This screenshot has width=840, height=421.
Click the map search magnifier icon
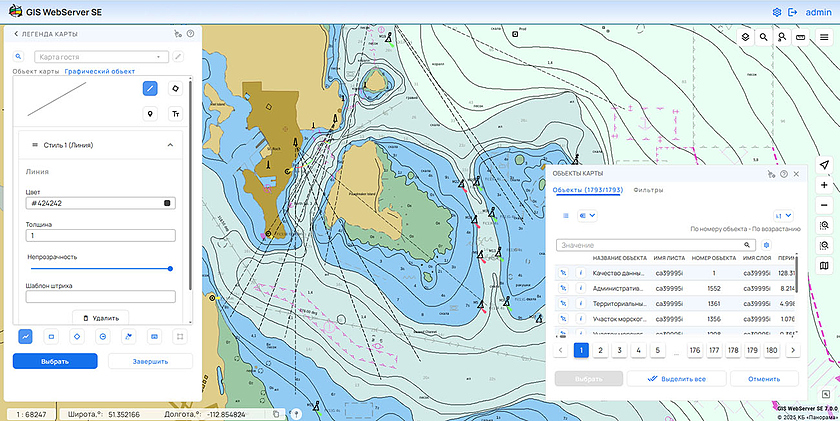click(x=764, y=37)
